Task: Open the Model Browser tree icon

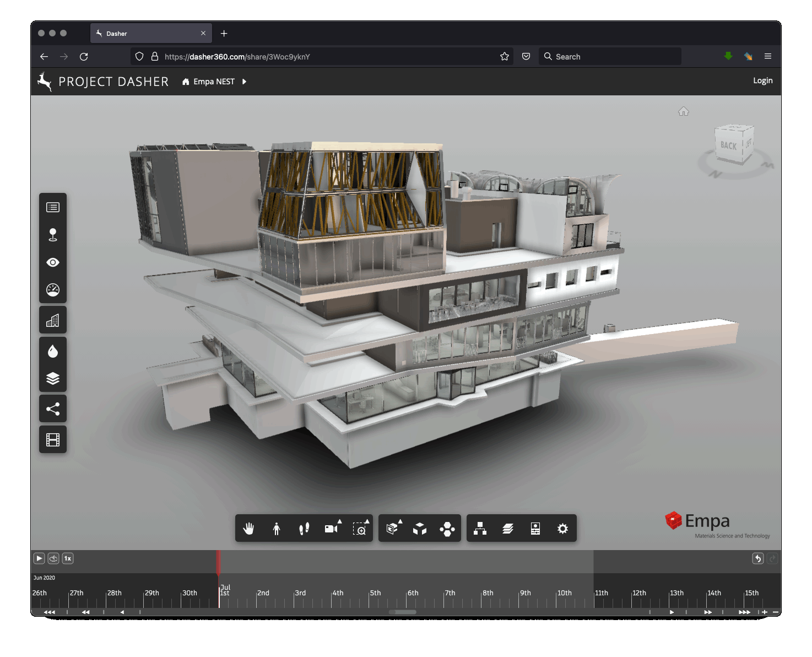Action: 480,529
